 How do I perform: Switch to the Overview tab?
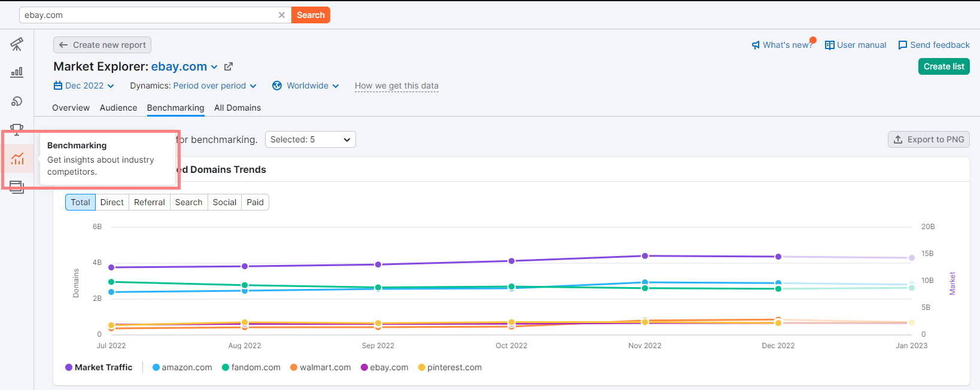click(x=71, y=108)
